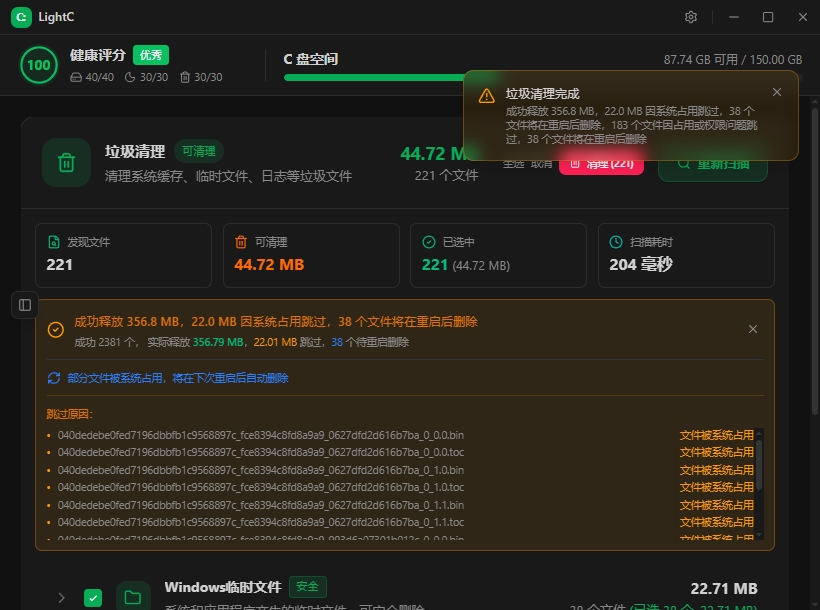The height and width of the screenshot is (610, 820).
Task: Click the 优秀 health badge
Action: pyautogui.click(x=151, y=55)
